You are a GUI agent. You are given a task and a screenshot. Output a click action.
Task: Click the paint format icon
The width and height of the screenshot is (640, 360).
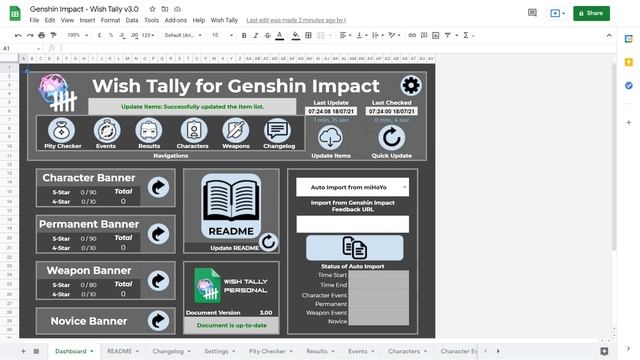coord(53,36)
